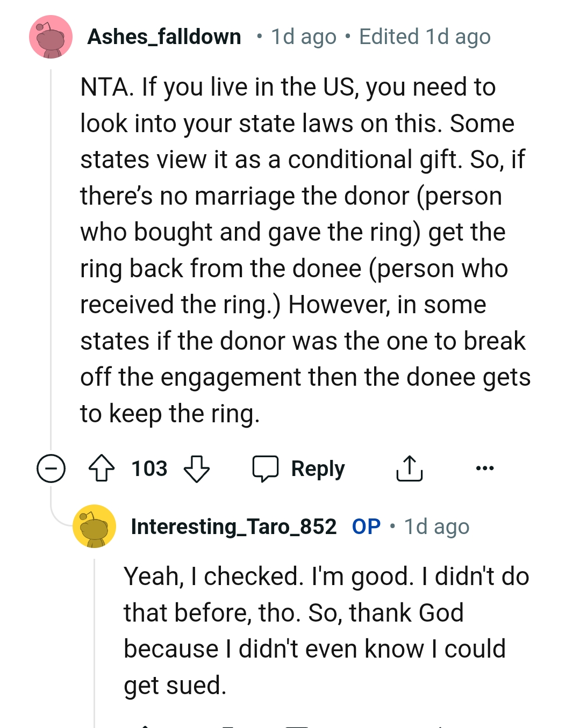This screenshot has width=580, height=728.
Task: Open Interesting_Taro_852's yellow avatar
Action: [95, 527]
